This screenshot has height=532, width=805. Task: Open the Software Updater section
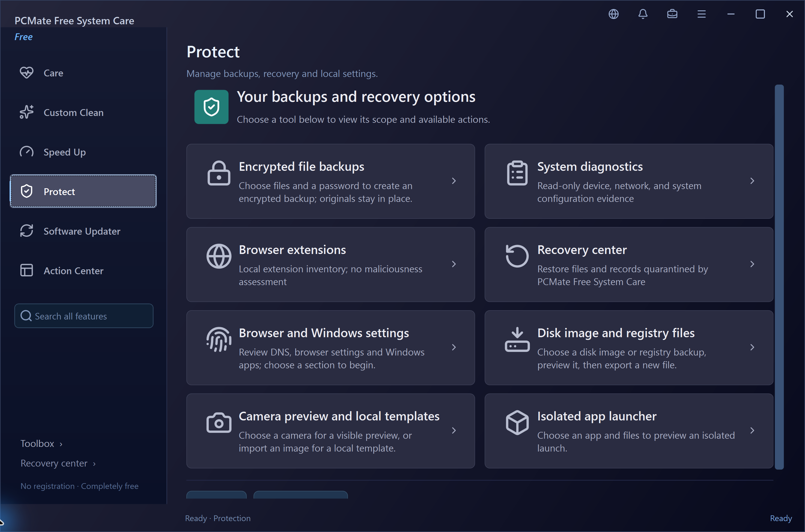(x=83, y=231)
